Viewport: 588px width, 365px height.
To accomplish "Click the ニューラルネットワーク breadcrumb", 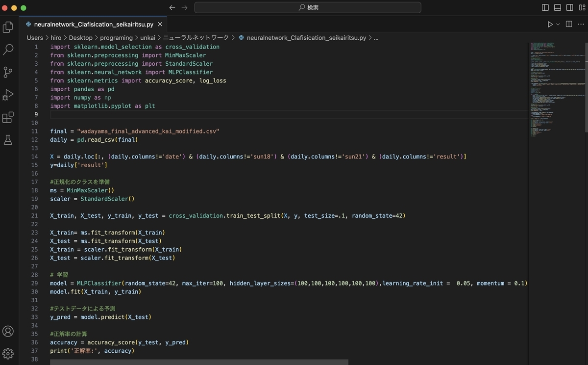I will click(x=196, y=38).
